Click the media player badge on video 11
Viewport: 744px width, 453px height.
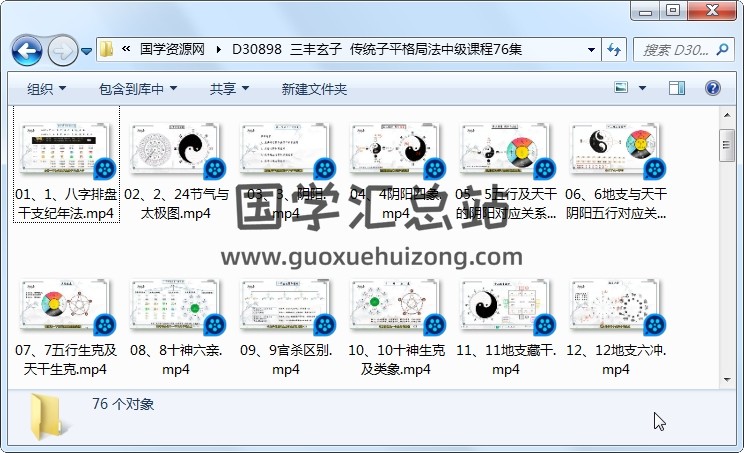pyautogui.click(x=545, y=325)
